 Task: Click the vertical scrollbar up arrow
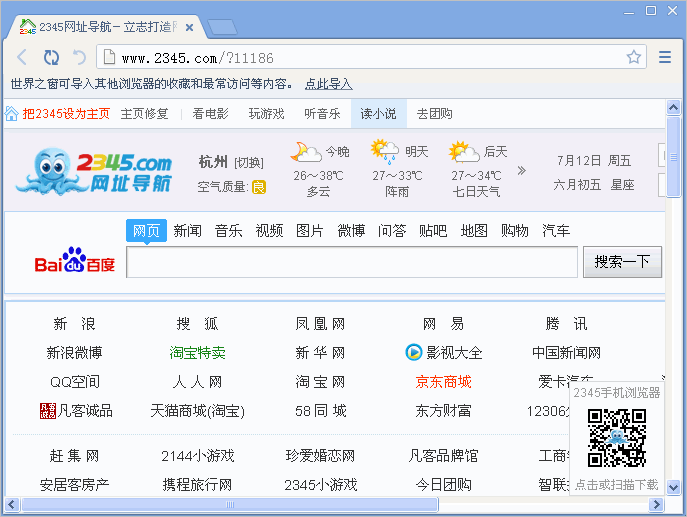point(673,107)
